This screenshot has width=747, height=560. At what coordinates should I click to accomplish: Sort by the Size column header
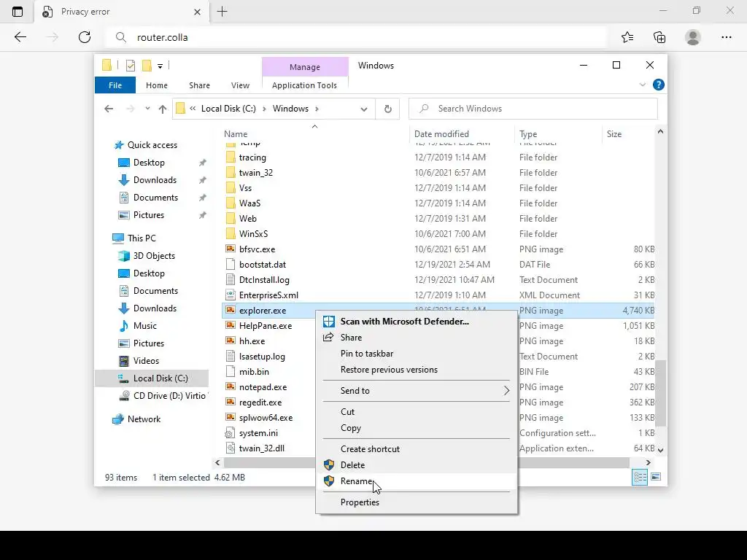(628, 134)
